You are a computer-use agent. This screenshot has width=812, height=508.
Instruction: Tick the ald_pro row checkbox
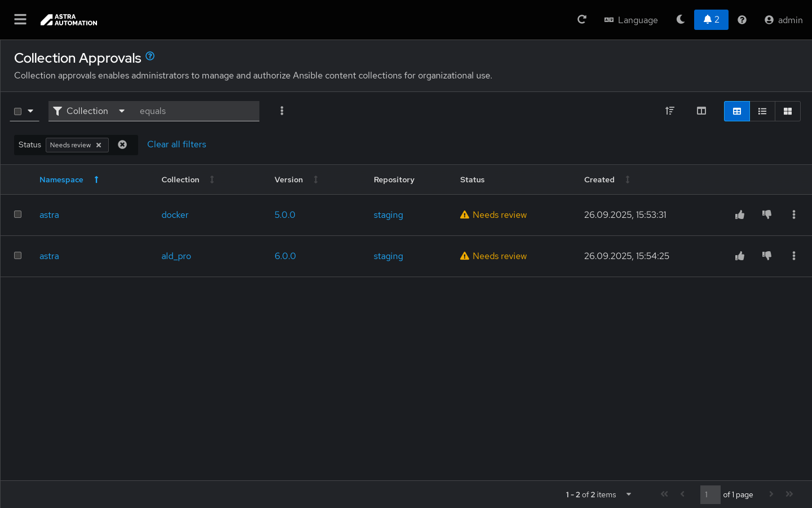point(18,256)
